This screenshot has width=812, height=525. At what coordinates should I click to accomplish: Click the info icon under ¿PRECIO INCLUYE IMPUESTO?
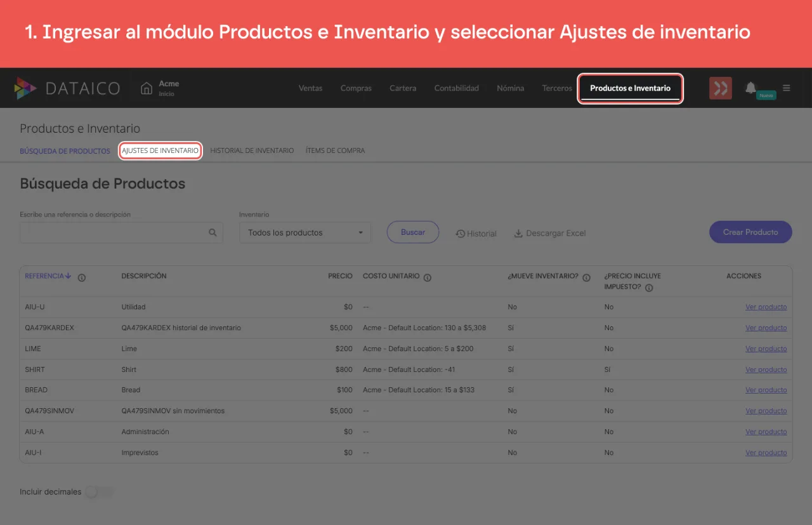point(649,288)
